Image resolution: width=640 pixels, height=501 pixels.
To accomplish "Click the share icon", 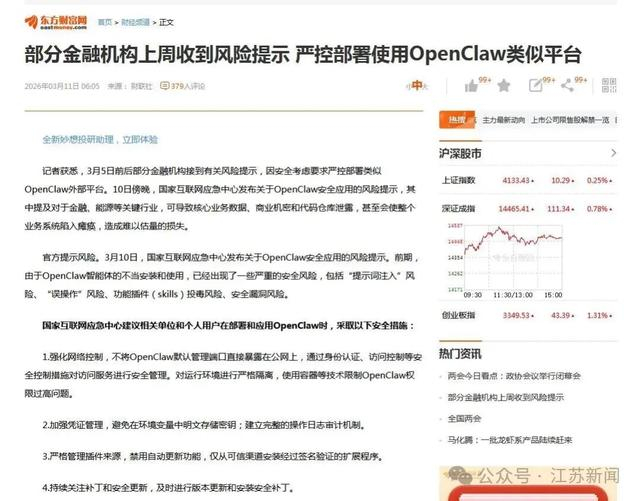I will click(567, 86).
